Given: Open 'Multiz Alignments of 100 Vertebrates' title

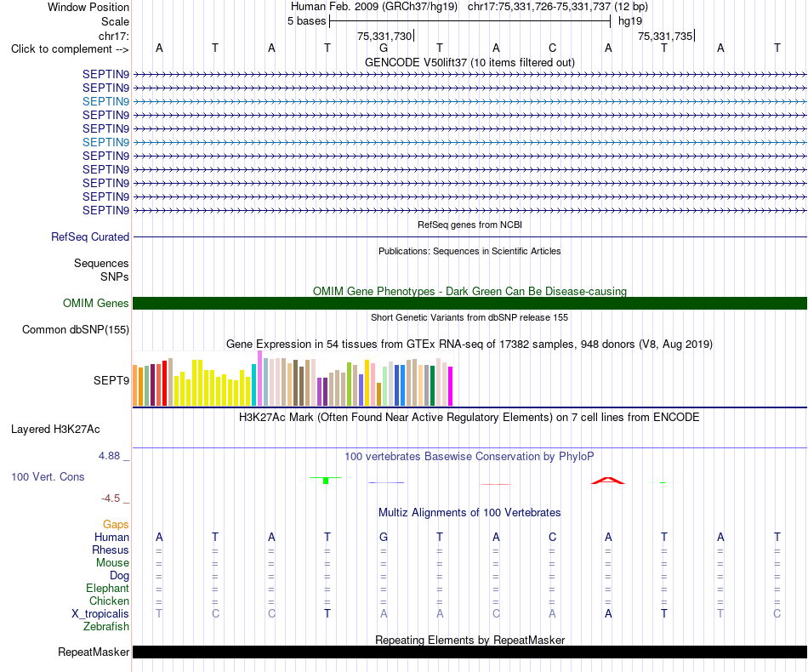Looking at the screenshot, I should point(469,513).
